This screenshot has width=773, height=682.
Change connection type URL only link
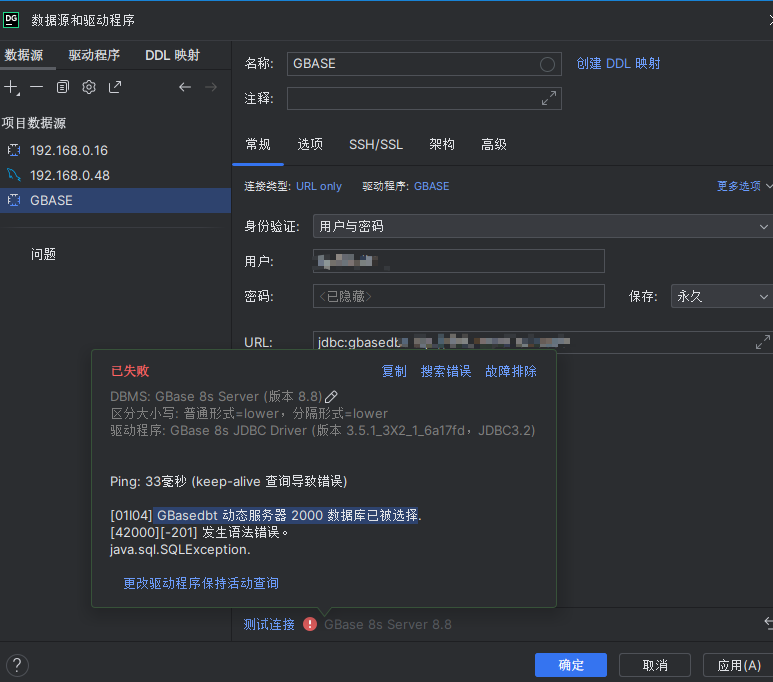click(x=318, y=186)
